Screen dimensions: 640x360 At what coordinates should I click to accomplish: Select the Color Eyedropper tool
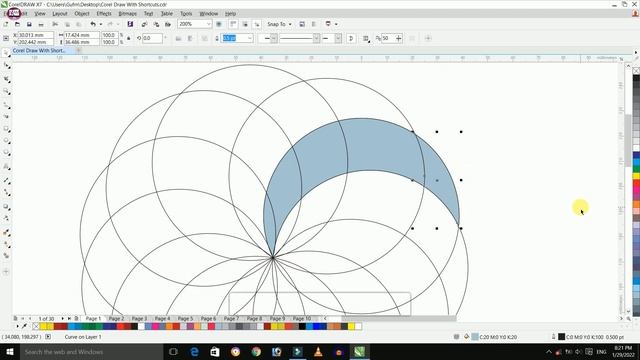pos(6,233)
